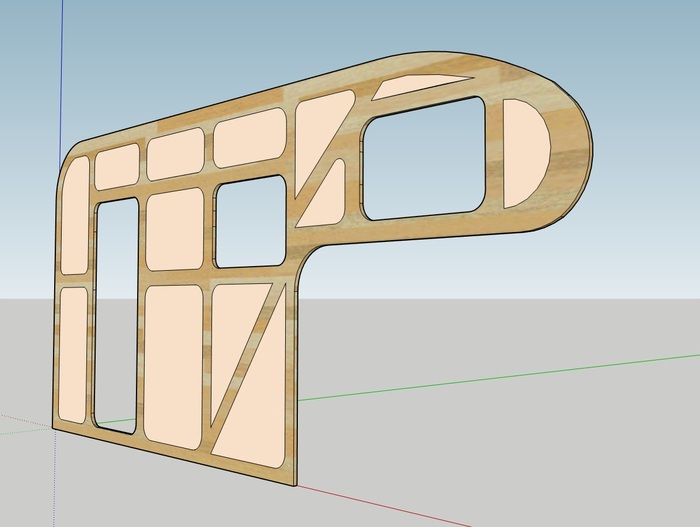Select the narrow upper panel at the far left edge
The height and width of the screenshot is (527, 700).
click(x=76, y=215)
